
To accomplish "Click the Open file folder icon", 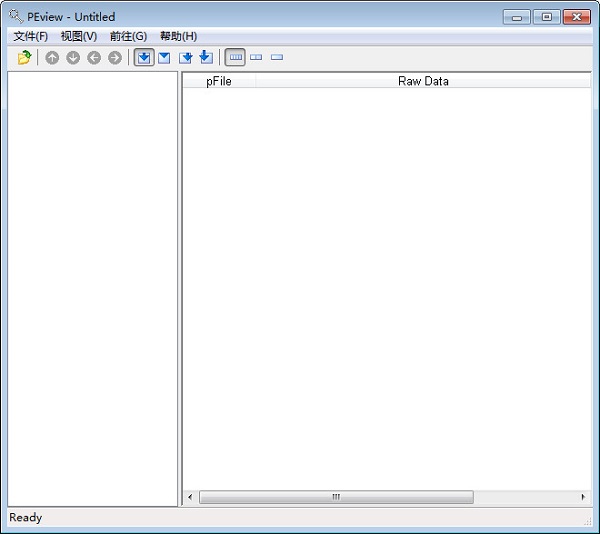I will [24, 58].
